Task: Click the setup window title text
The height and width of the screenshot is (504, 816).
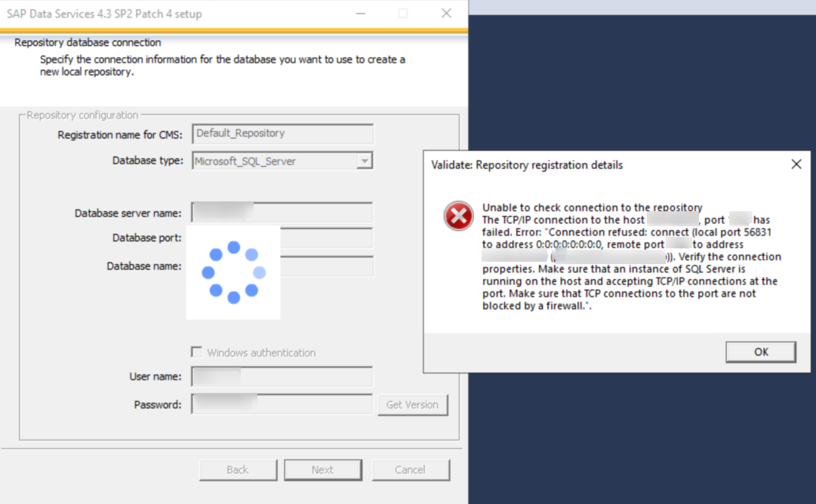Action: point(104,14)
